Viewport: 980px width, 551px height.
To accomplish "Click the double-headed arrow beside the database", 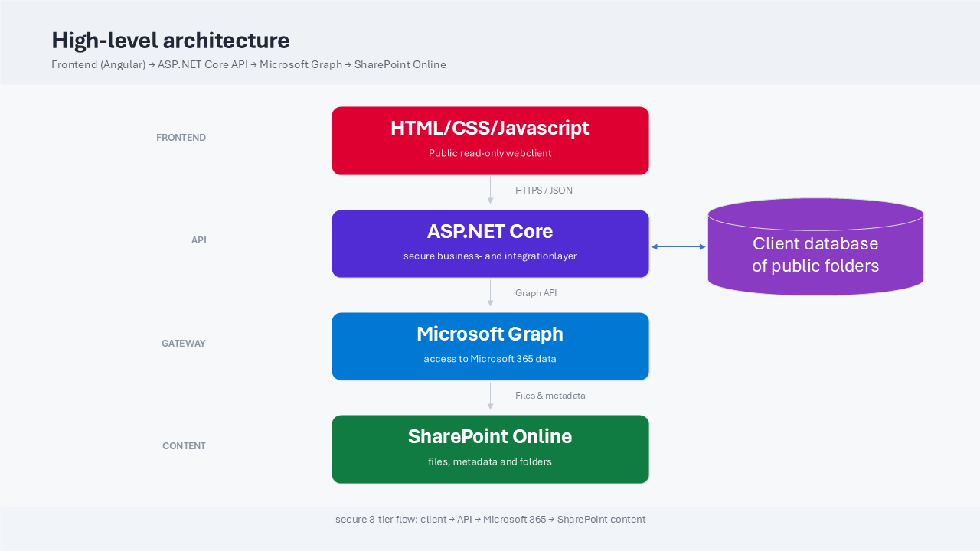I will (x=678, y=246).
